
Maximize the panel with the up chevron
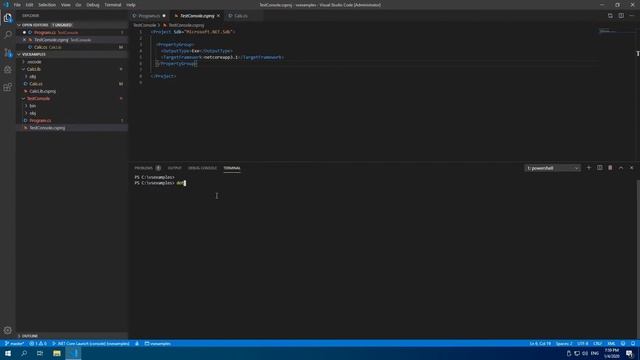pos(621,168)
